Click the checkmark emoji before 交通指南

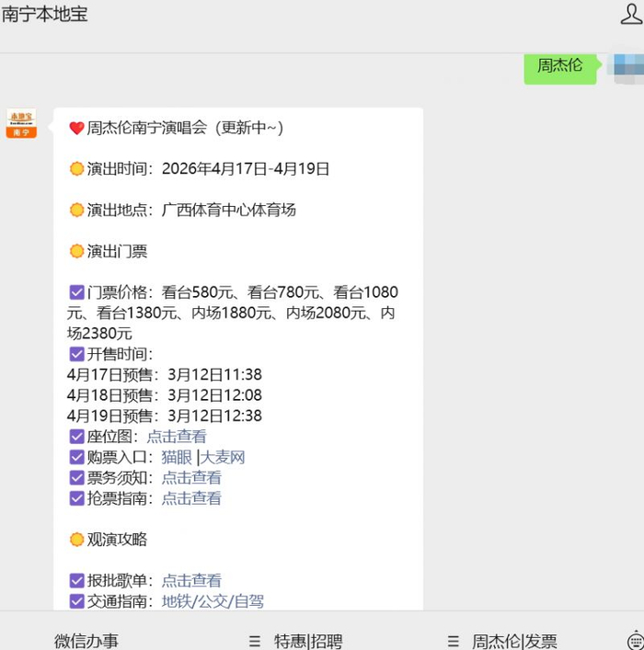click(76, 601)
